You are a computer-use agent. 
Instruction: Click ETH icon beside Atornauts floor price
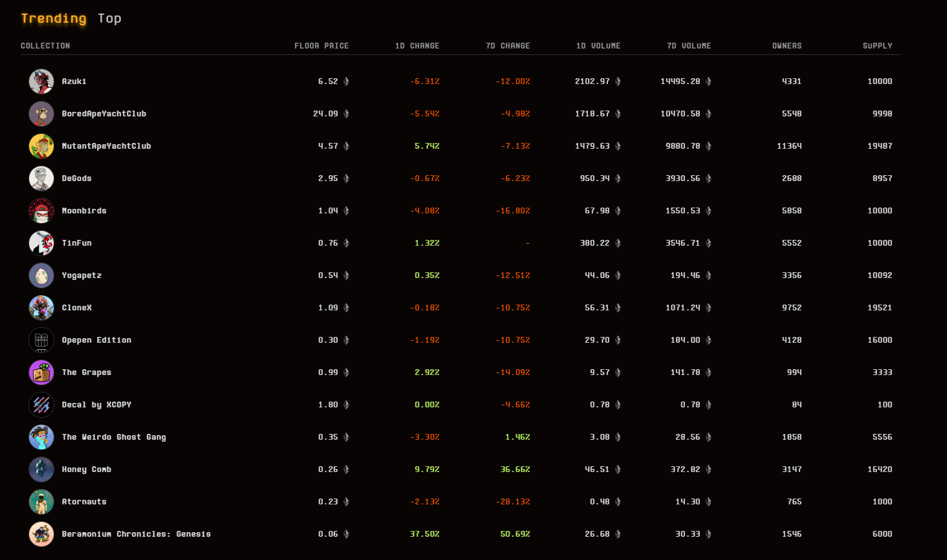(346, 502)
